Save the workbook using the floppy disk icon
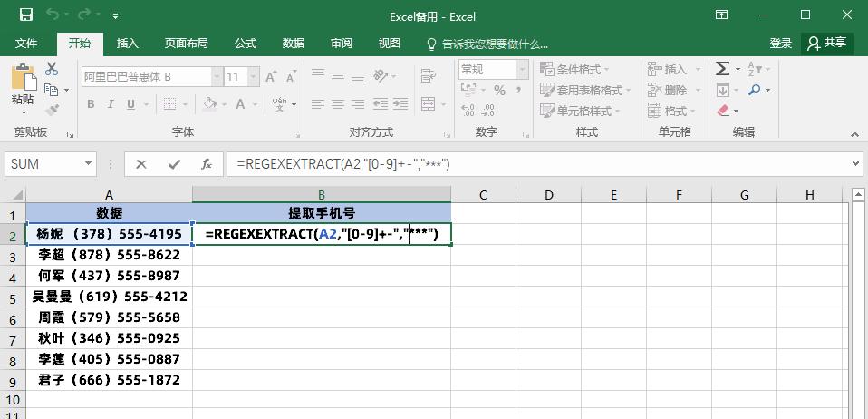Image resolution: width=868 pixels, height=419 pixels. (x=25, y=15)
